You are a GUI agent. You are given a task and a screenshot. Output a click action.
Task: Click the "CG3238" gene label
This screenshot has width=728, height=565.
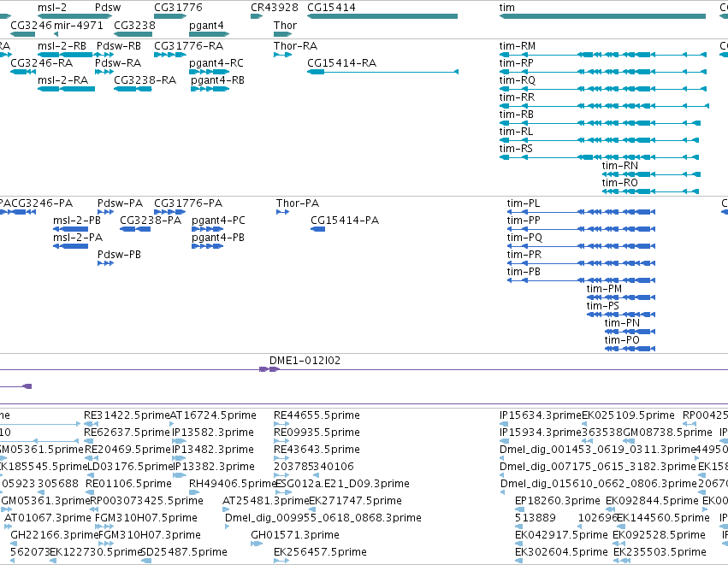134,25
